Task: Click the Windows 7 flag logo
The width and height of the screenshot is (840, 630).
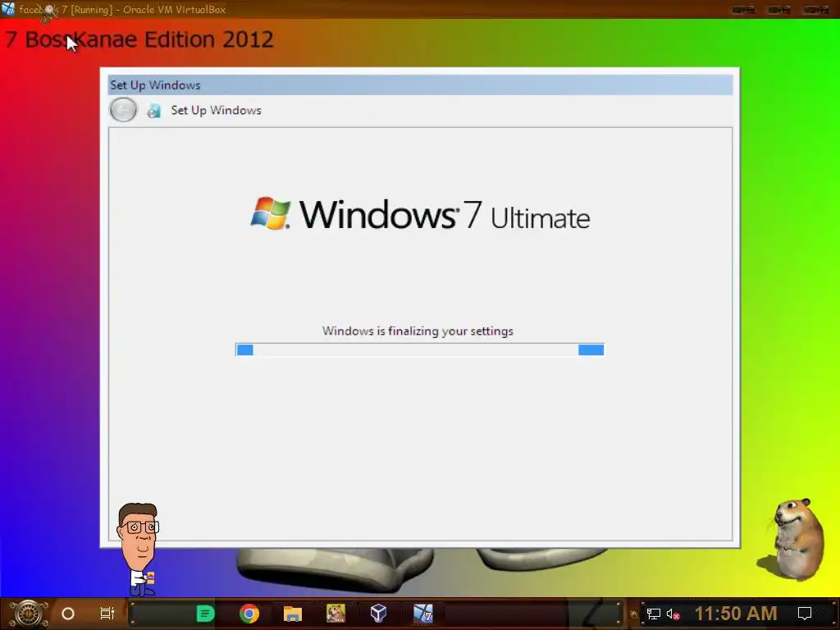Action: (271, 214)
